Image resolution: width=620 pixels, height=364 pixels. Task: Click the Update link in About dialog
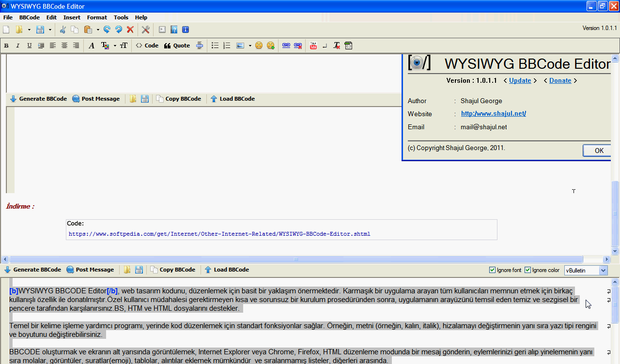tap(520, 81)
